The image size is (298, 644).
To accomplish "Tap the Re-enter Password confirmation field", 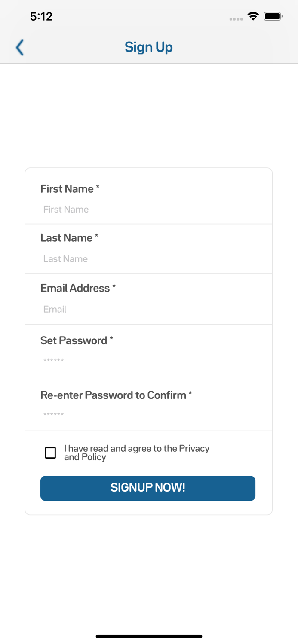I will pyautogui.click(x=149, y=414).
